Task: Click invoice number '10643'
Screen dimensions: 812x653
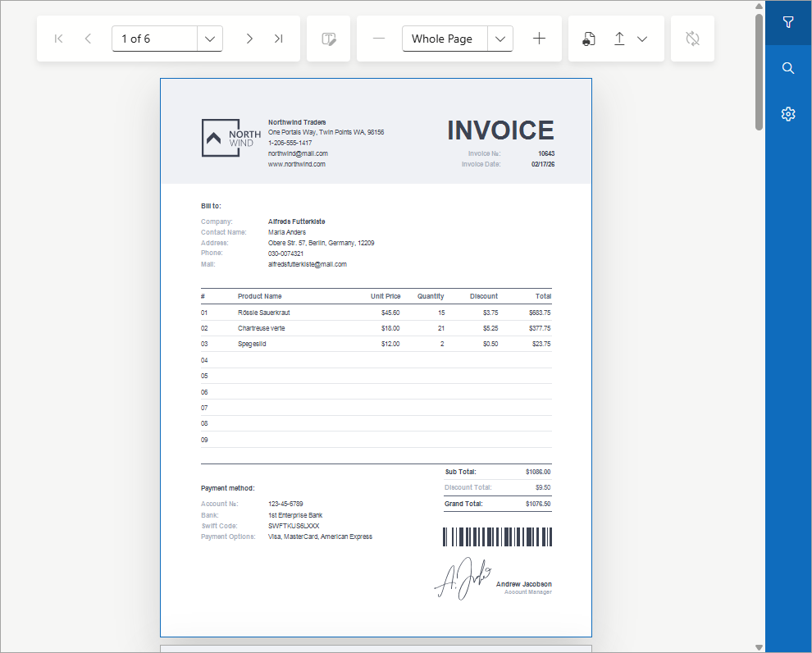Action: pyautogui.click(x=546, y=153)
